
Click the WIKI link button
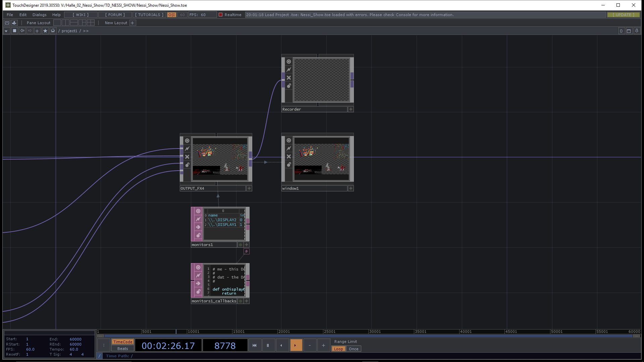[80, 15]
